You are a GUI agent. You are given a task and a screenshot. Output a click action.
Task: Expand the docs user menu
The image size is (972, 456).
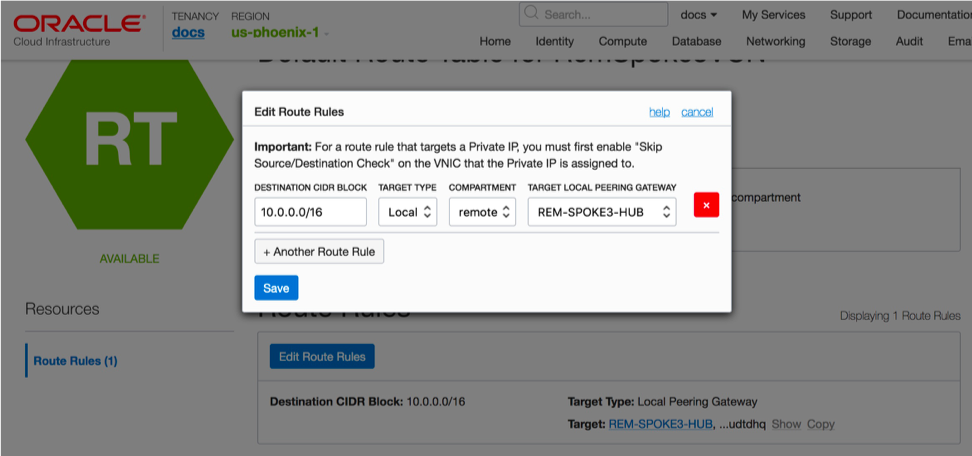699,15
